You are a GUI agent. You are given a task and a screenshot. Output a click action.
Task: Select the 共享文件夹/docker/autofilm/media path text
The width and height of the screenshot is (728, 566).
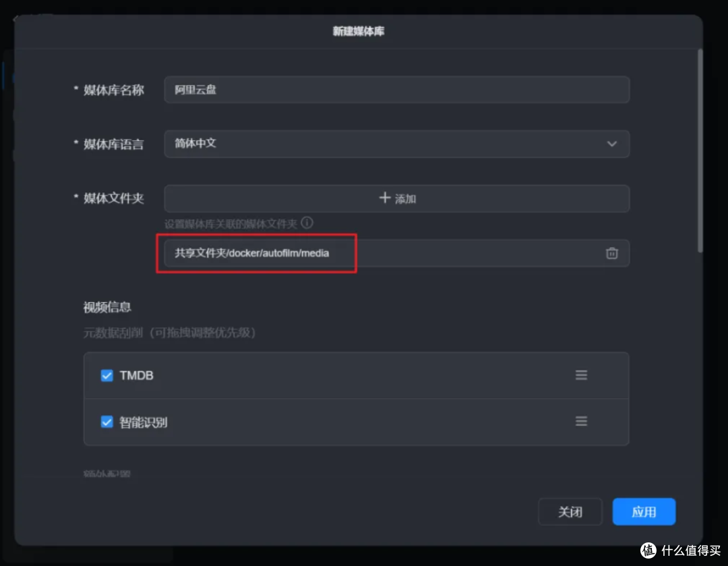coord(251,253)
